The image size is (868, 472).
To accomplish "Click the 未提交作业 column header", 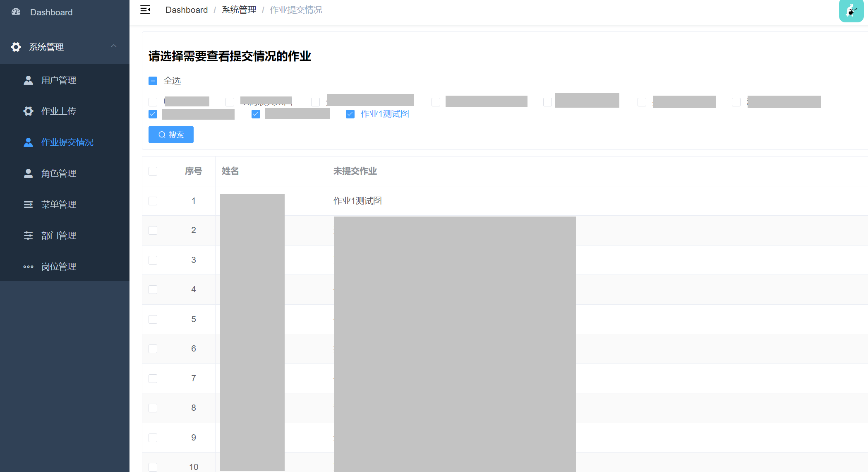I will pyautogui.click(x=355, y=171).
